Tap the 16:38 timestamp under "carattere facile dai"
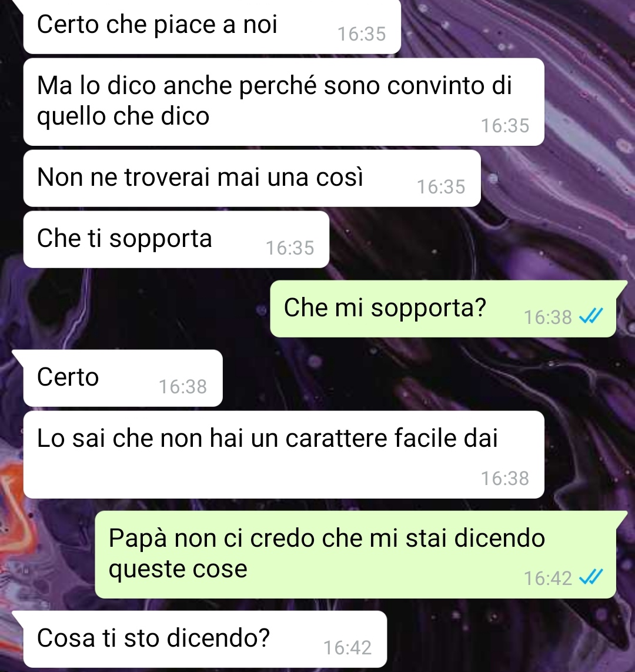Screen dimensions: 635x672 click(x=504, y=479)
